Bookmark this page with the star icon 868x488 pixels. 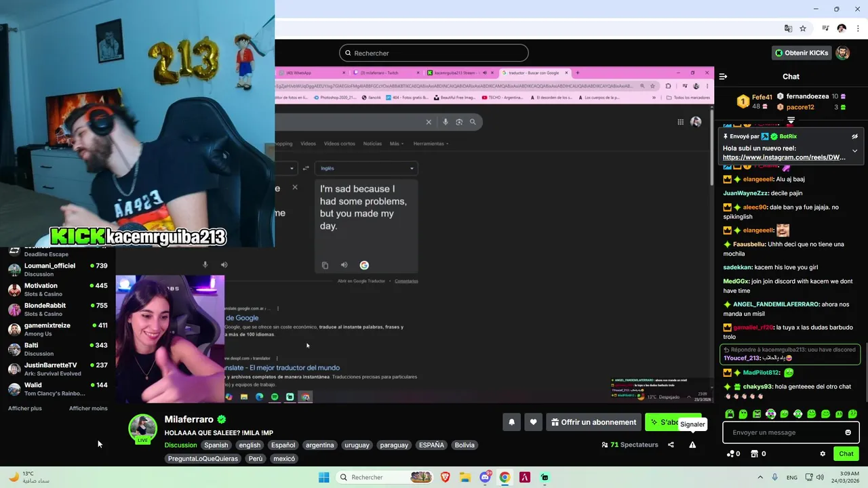click(803, 28)
